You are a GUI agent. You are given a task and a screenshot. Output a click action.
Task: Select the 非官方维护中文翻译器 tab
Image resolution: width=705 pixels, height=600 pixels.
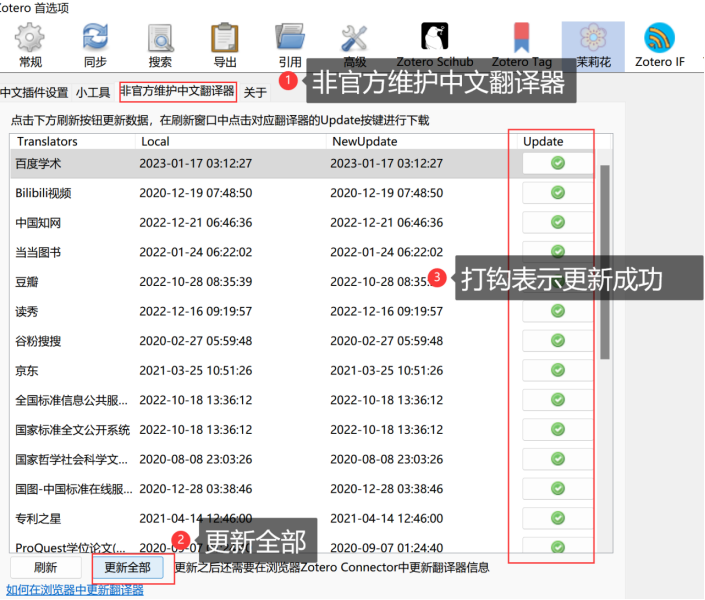[x=178, y=92]
